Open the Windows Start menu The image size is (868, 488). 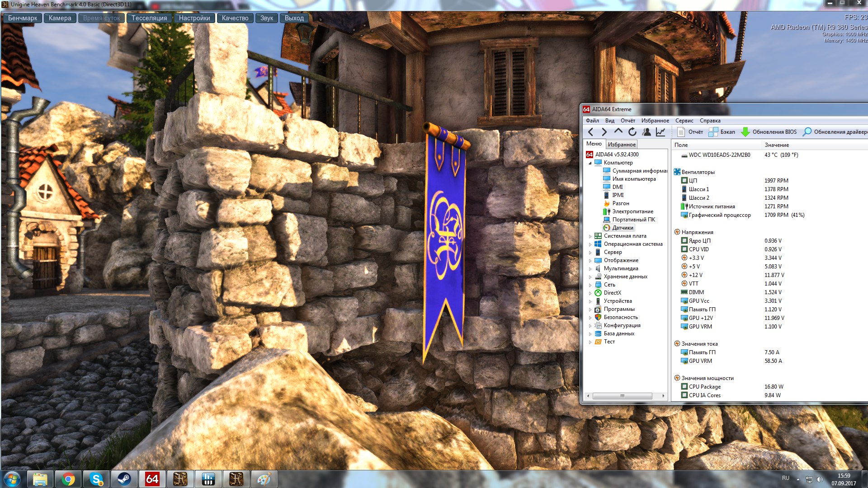click(12, 479)
